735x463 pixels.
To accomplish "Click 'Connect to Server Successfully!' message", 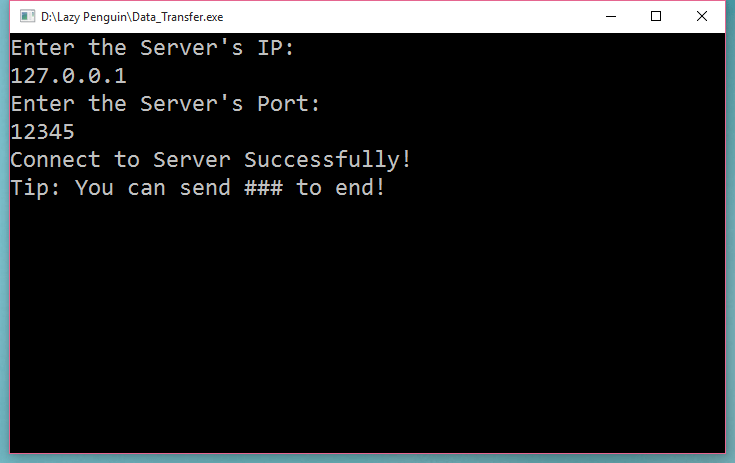I will (211, 160).
